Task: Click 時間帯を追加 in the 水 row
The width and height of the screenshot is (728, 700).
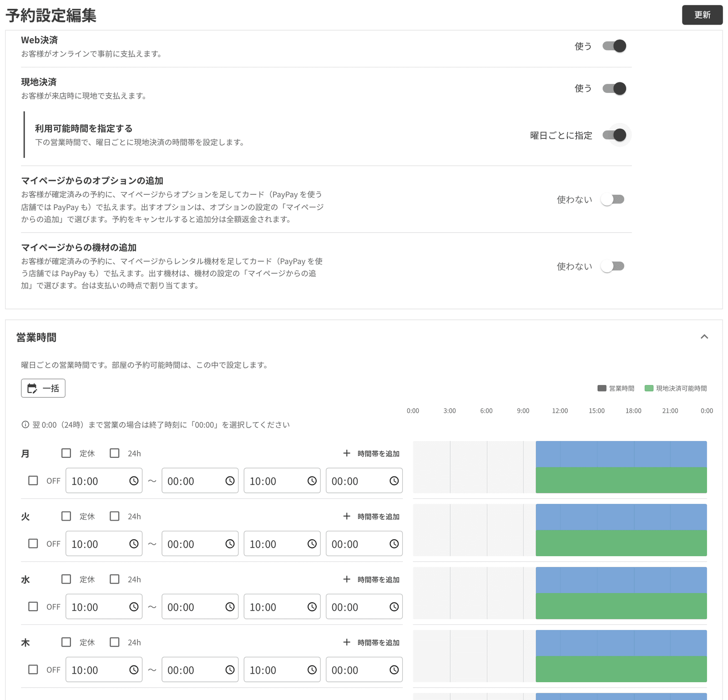Action: click(371, 579)
